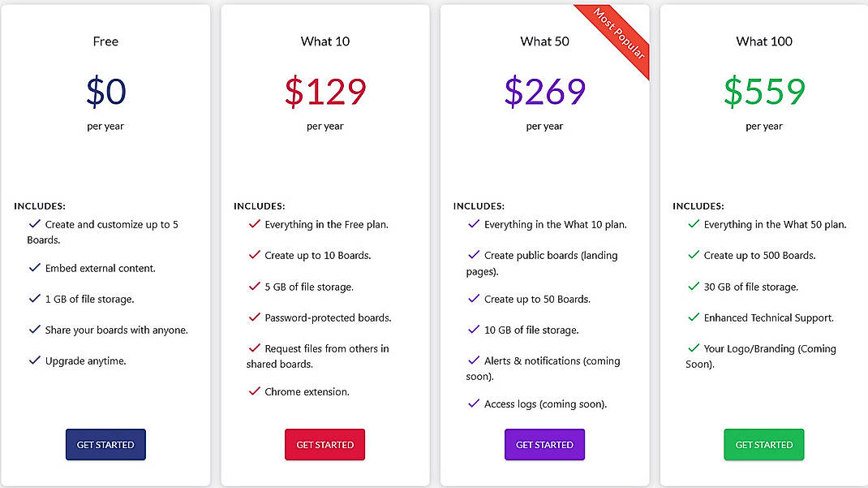Select the checkmark next to 10 GB of file storage
Screen dimensions: 868x488
click(474, 330)
